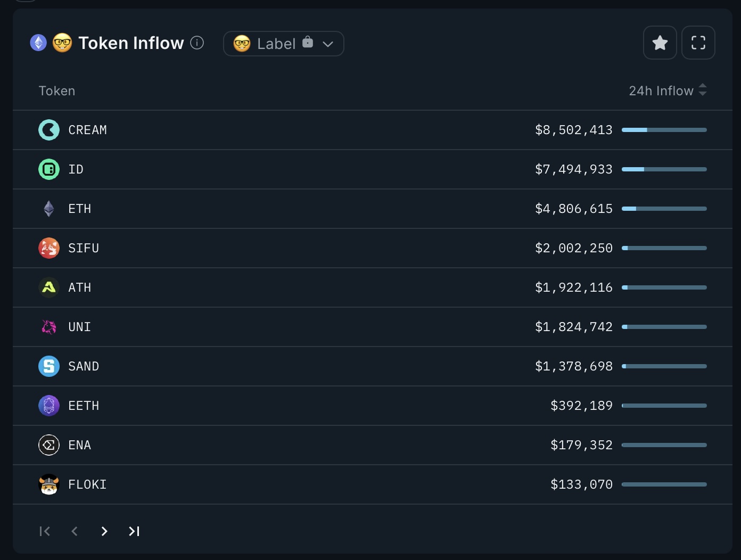Click the $4,806,615 inflow value
This screenshot has height=560, width=741.
[x=574, y=209]
